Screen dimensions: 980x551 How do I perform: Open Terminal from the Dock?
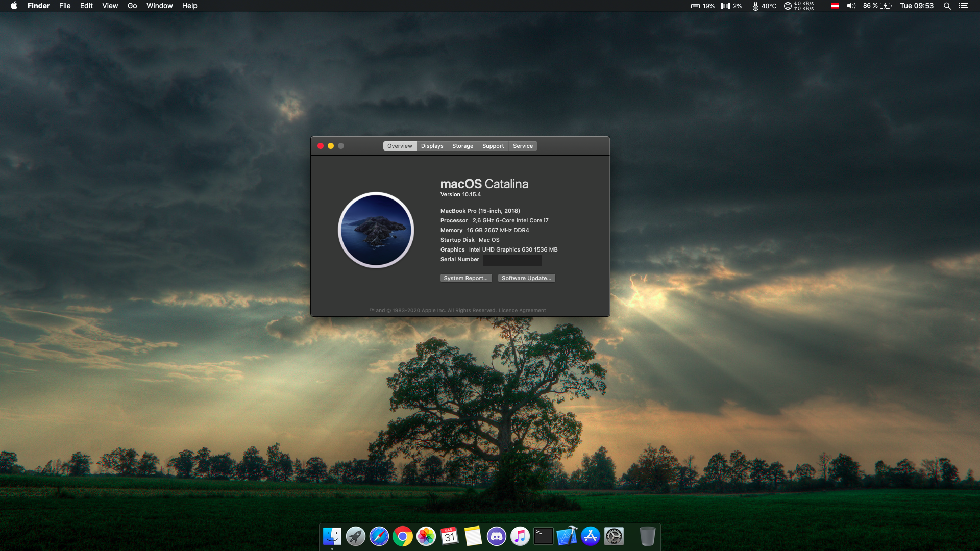(x=544, y=536)
